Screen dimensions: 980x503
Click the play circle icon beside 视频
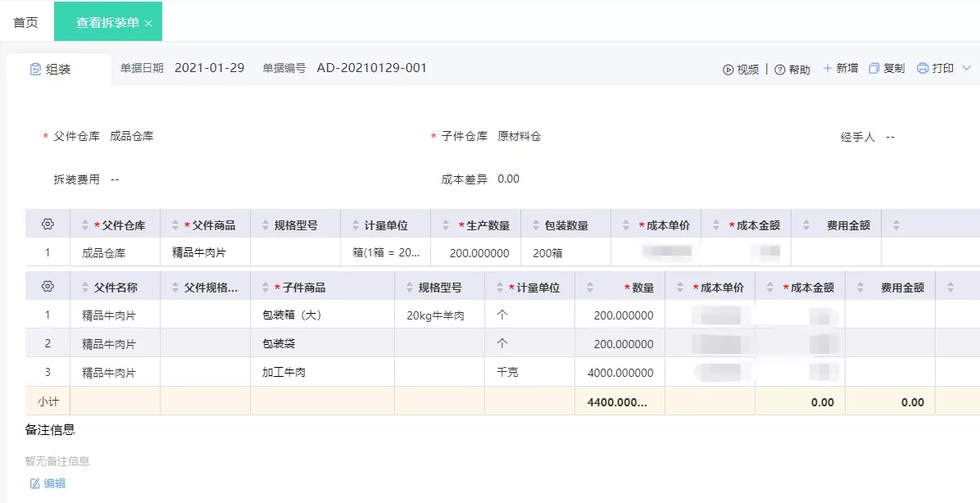728,69
